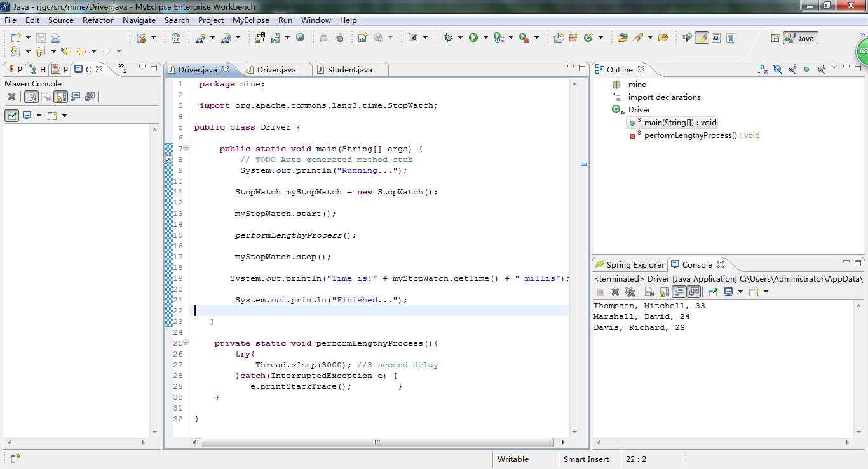Click the editor horizontal scrollbar
Screen dimensions: 868x469
377,442
